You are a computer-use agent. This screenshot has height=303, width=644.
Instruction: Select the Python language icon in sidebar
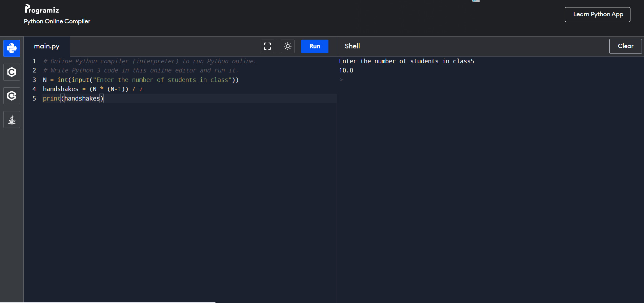[x=12, y=48]
